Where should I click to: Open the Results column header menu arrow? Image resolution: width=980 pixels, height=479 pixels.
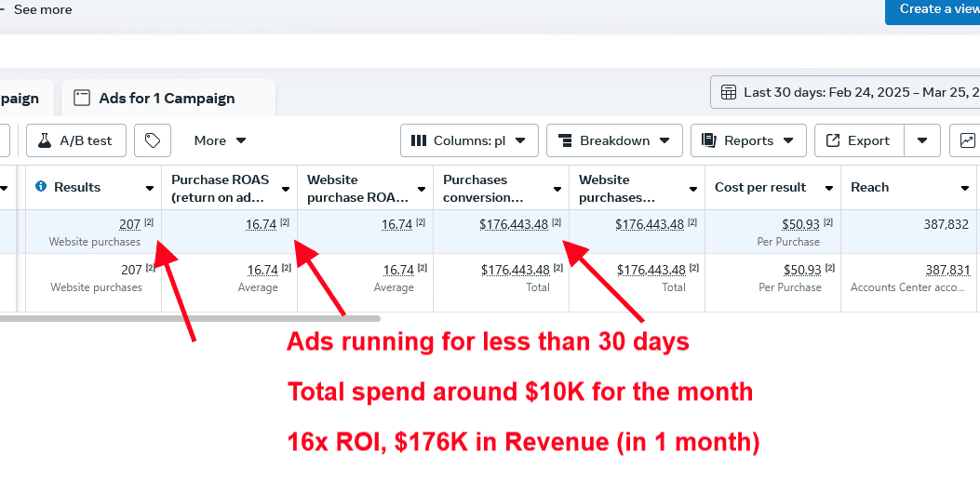(150, 189)
